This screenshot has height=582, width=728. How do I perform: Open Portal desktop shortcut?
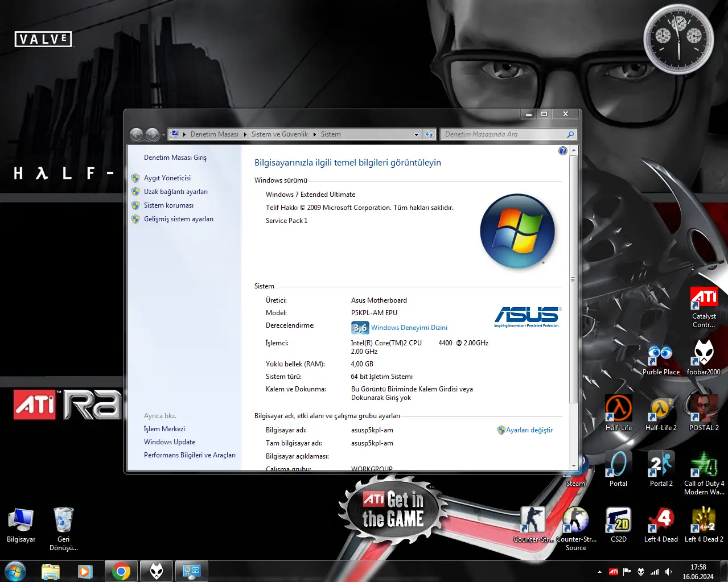point(618,469)
